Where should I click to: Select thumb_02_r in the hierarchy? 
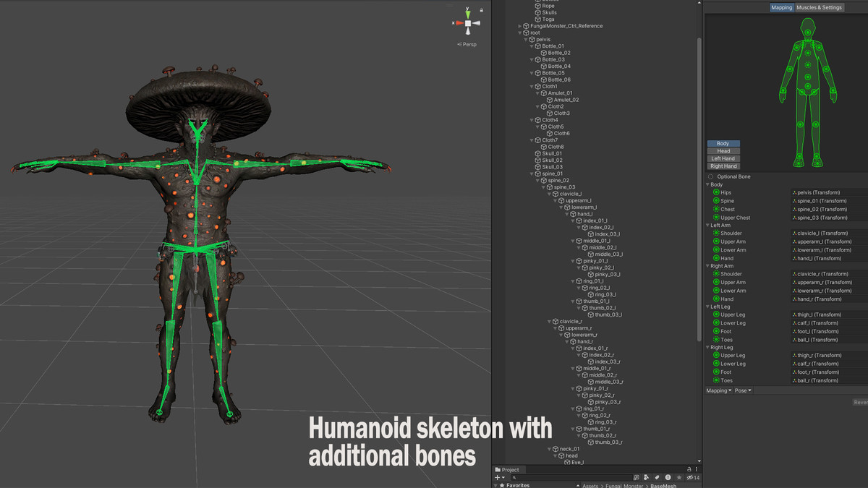(603, 435)
